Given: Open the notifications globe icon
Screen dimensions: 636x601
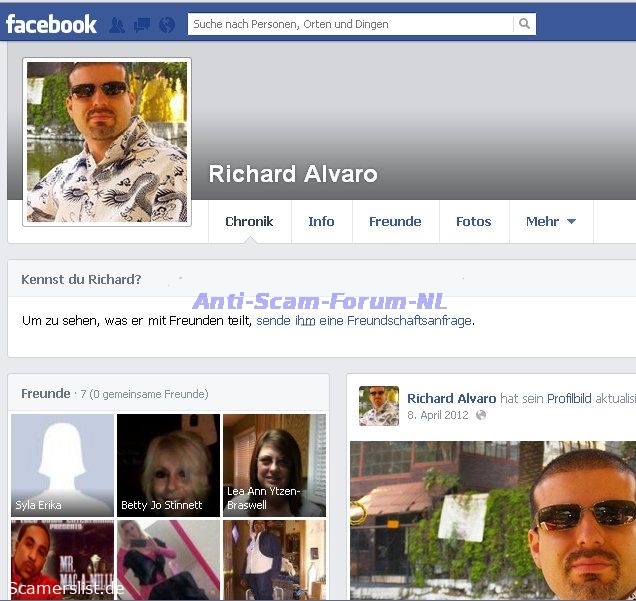Looking at the screenshot, I should pos(166,25).
